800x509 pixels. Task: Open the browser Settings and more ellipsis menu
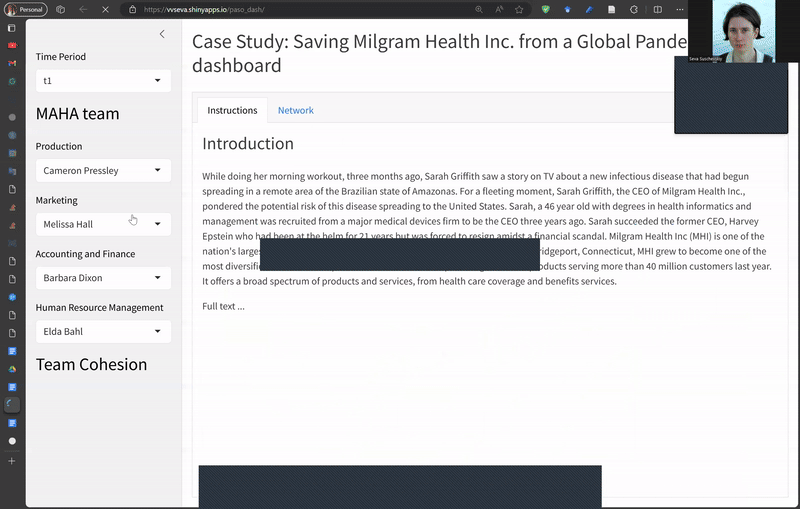click(x=680, y=9)
